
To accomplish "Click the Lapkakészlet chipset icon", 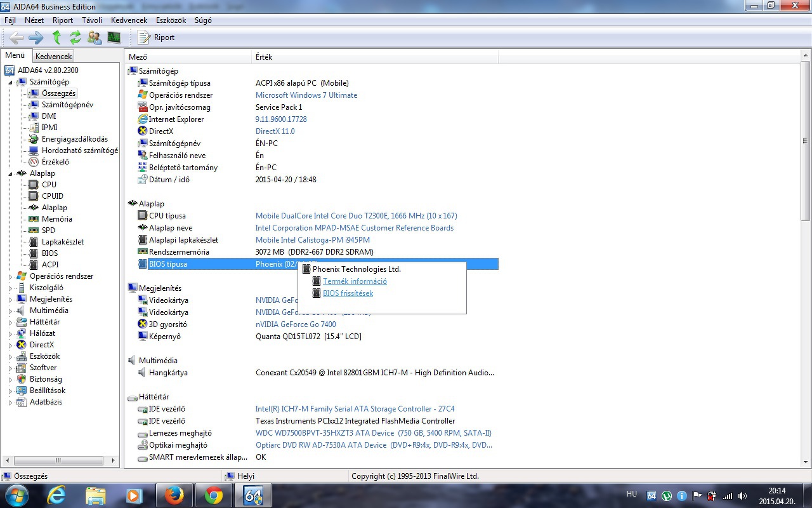I will pos(34,242).
